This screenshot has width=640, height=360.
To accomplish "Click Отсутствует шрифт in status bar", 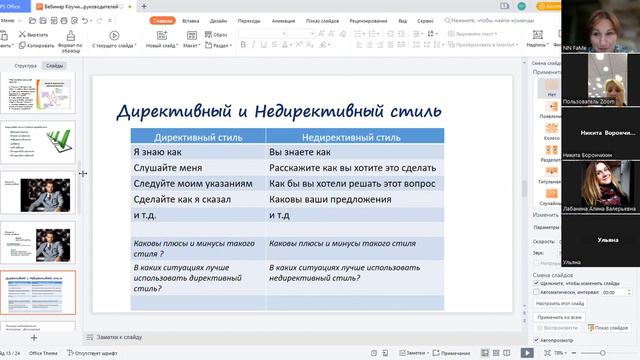I will pyautogui.click(x=92, y=353).
